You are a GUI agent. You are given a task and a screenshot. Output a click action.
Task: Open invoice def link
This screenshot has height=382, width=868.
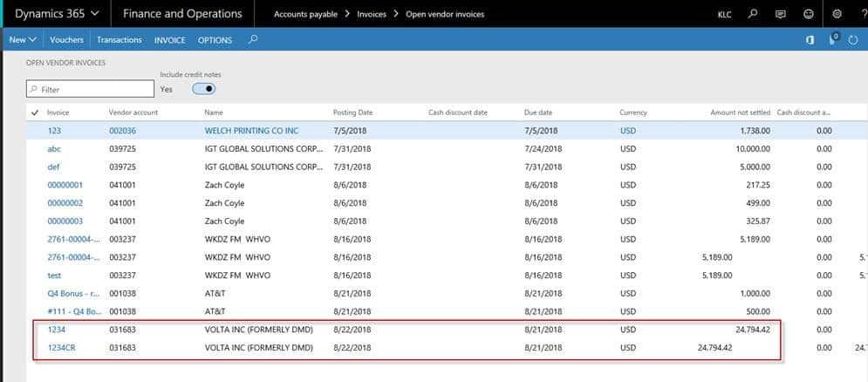point(54,167)
